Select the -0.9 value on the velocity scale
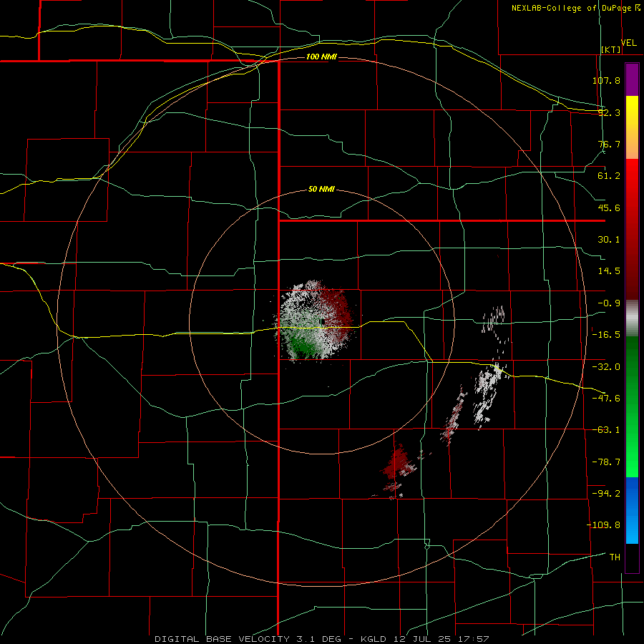Viewport: 644px width, 644px height. (609, 303)
